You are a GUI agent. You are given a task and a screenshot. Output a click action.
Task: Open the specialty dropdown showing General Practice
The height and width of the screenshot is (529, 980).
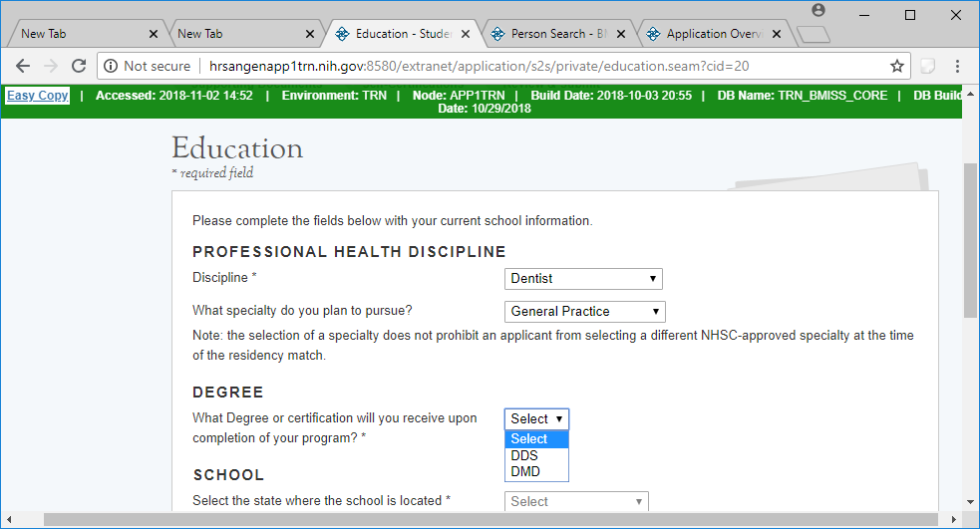coord(584,312)
